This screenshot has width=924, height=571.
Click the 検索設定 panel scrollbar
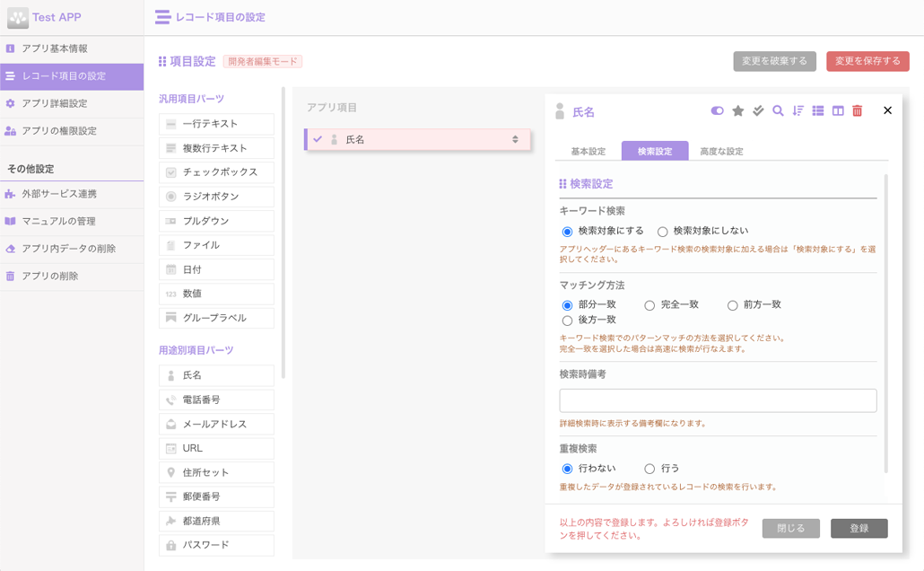coord(885,323)
